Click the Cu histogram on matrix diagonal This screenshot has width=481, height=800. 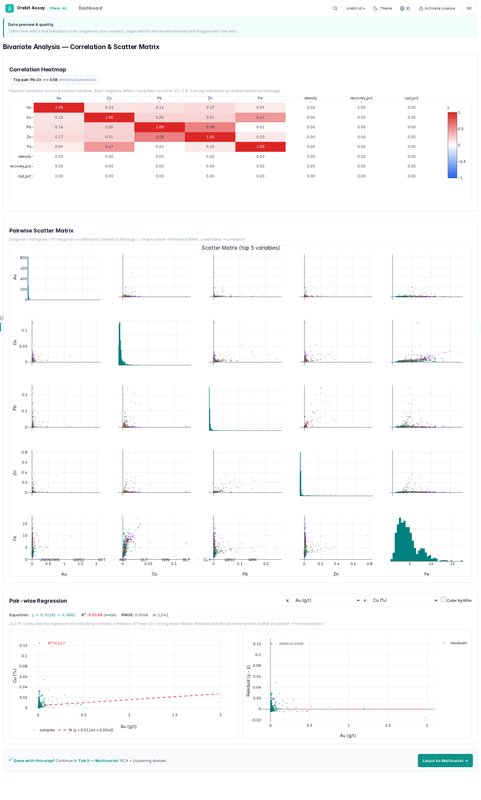pos(154,343)
